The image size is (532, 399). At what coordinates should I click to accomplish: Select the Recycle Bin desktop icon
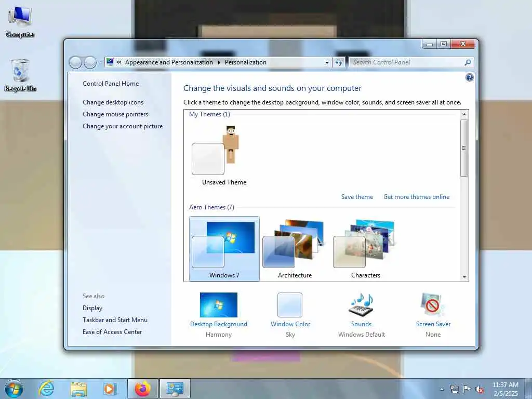20,75
